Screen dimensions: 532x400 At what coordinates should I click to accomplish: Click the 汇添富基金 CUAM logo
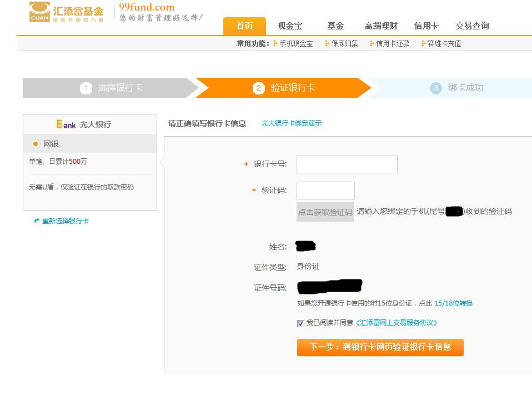pos(67,12)
